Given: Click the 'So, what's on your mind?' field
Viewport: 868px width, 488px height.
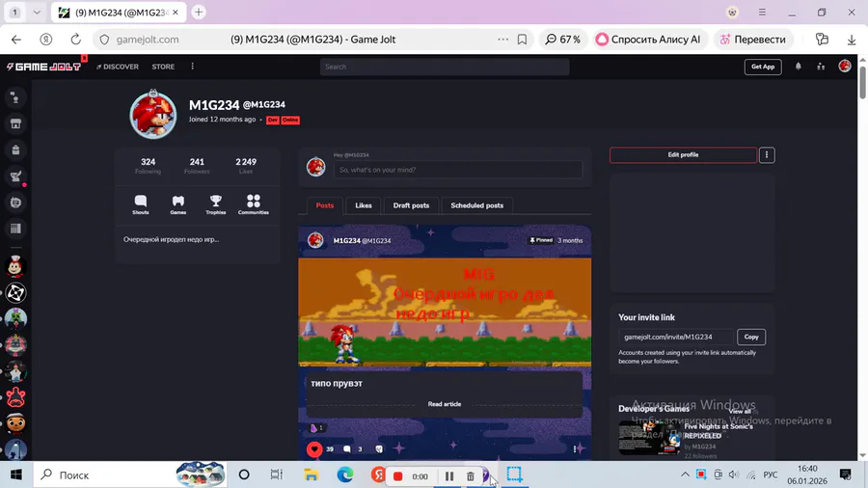Looking at the screenshot, I should coord(458,170).
